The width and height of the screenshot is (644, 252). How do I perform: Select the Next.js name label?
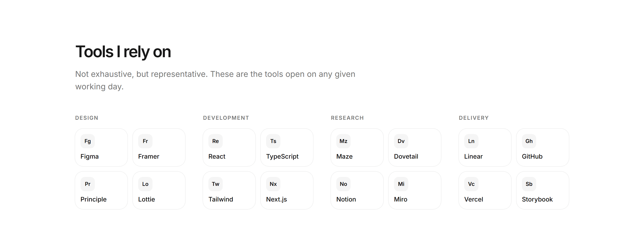pyautogui.click(x=277, y=199)
